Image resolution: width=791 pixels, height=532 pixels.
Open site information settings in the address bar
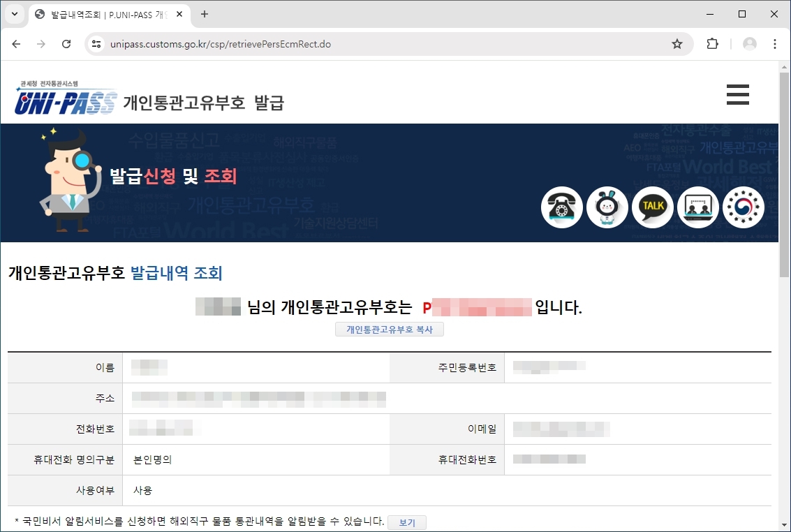pos(95,43)
